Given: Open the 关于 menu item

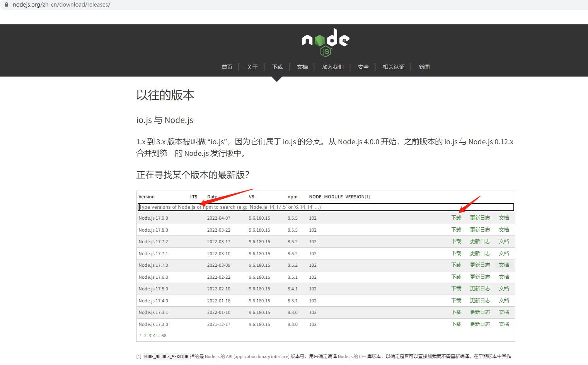Looking at the screenshot, I should [252, 67].
